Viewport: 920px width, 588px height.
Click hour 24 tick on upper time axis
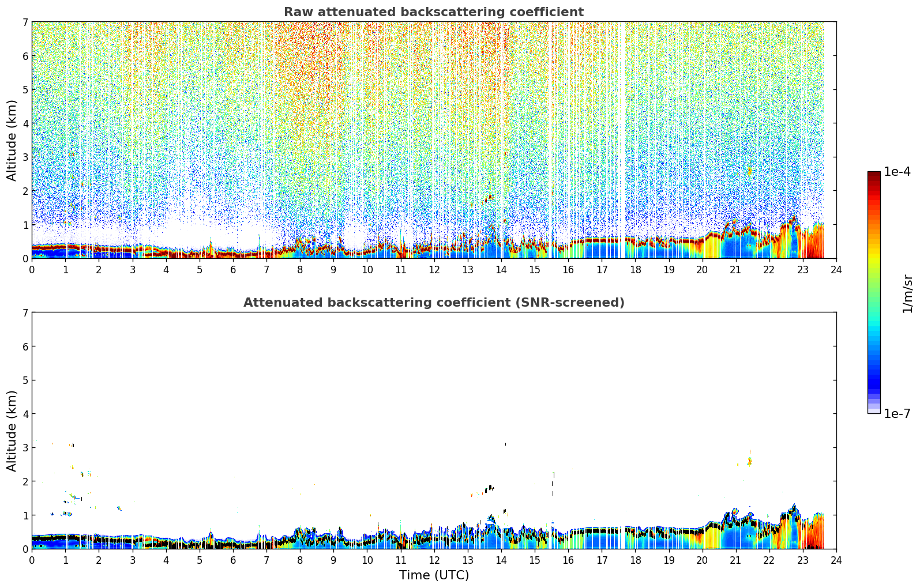pos(836,270)
